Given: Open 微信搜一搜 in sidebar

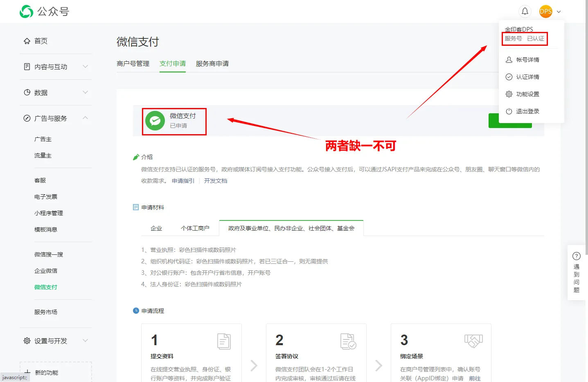Looking at the screenshot, I should [x=49, y=254].
